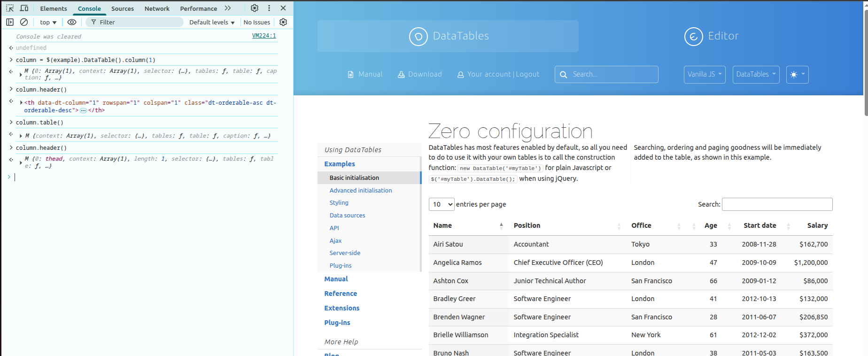This screenshot has height=356, width=868.
Task: Open the DataTables framework dropdown
Action: pos(756,74)
